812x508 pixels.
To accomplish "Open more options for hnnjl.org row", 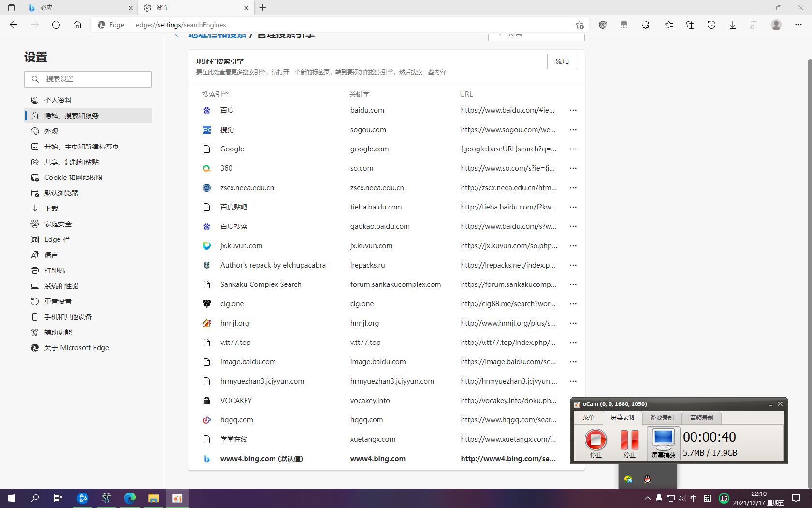I will tap(573, 323).
